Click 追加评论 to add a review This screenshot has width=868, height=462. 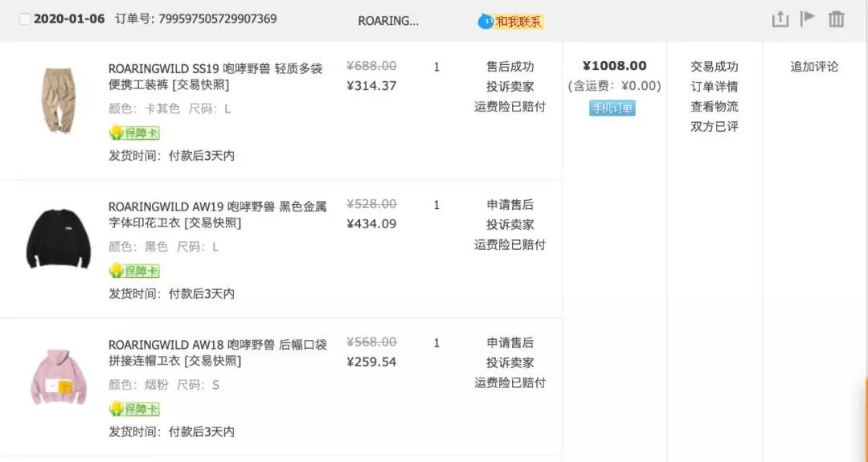coord(814,67)
